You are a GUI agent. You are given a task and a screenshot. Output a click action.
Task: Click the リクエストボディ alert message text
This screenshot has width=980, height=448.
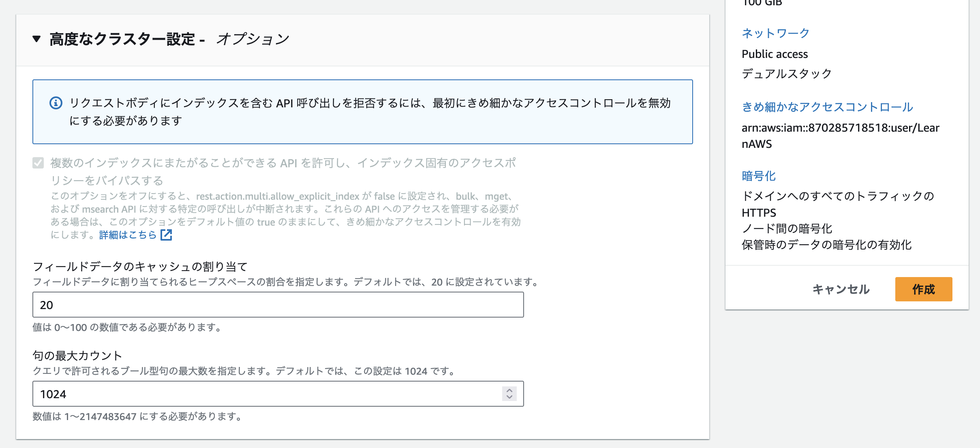pyautogui.click(x=370, y=103)
